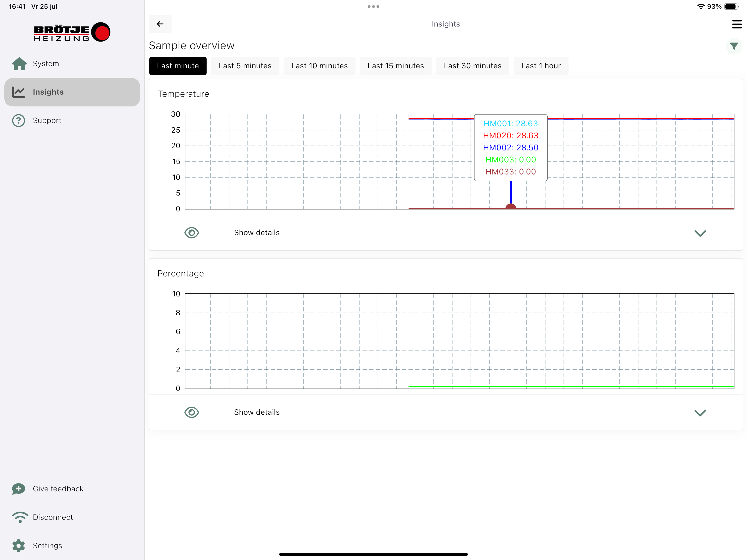This screenshot has width=747, height=560.
Task: Switch to Last 1 hour
Action: click(541, 66)
